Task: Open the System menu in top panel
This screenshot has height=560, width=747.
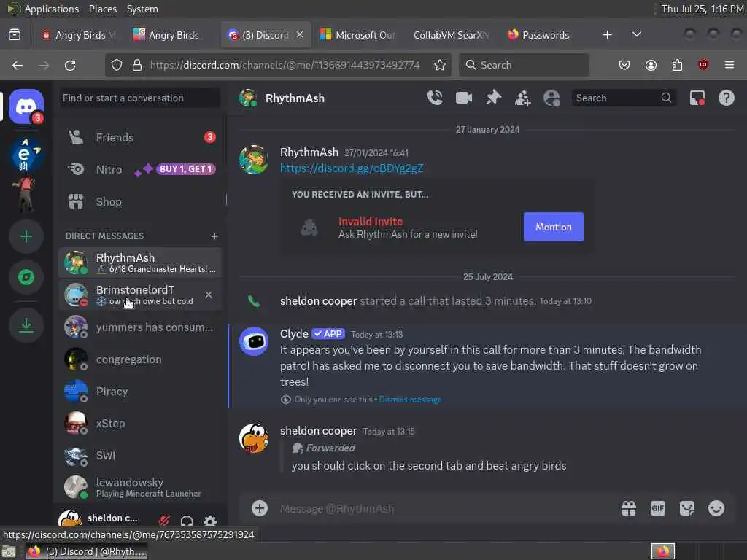Action: [x=142, y=9]
